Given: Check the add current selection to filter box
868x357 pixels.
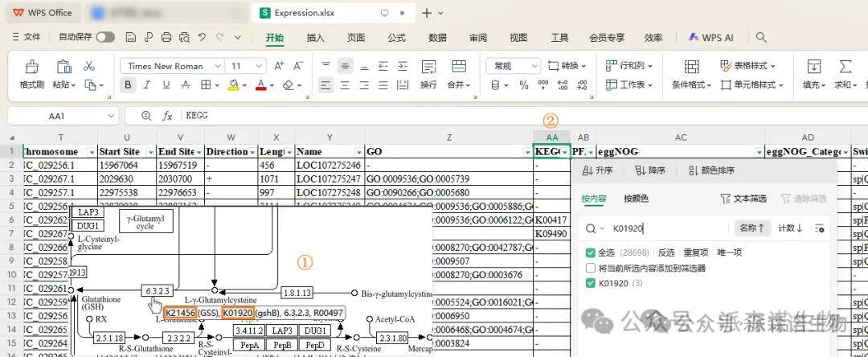Looking at the screenshot, I should click(x=591, y=268).
